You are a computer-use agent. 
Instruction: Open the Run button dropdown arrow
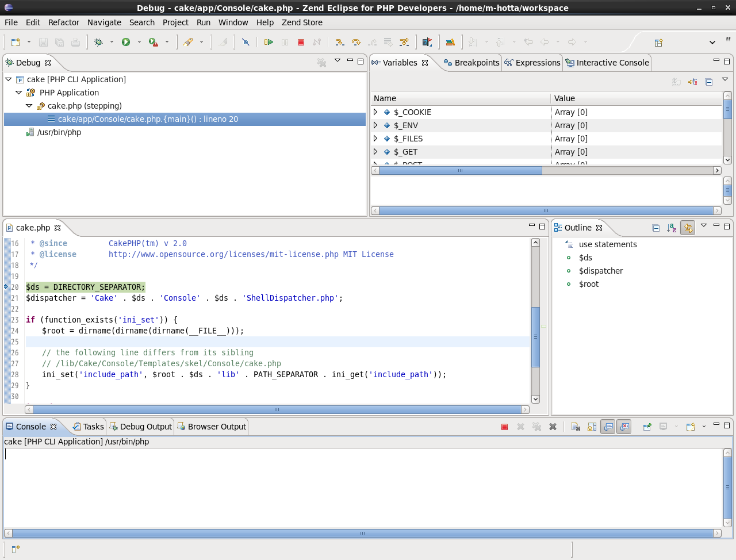pos(139,42)
